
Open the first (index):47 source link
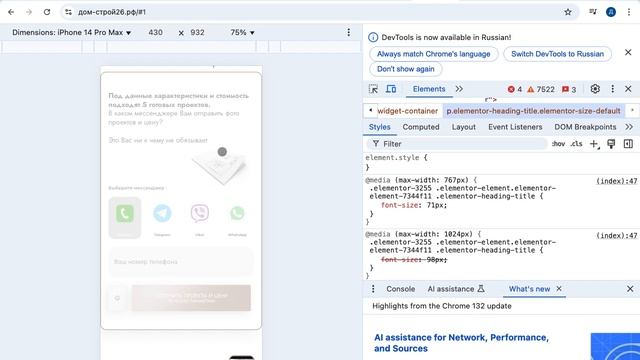pyautogui.click(x=616, y=181)
